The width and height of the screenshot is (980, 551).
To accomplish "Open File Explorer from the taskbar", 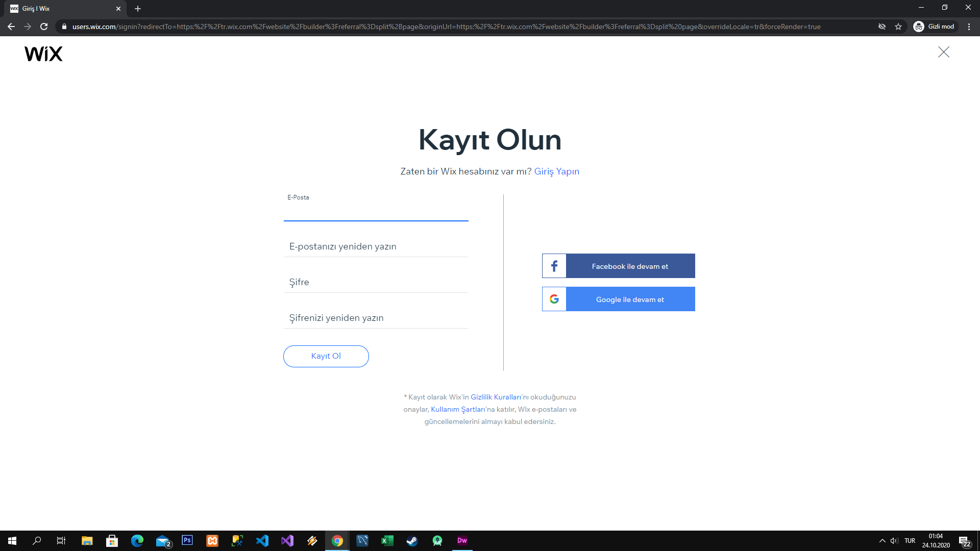I will [x=87, y=541].
